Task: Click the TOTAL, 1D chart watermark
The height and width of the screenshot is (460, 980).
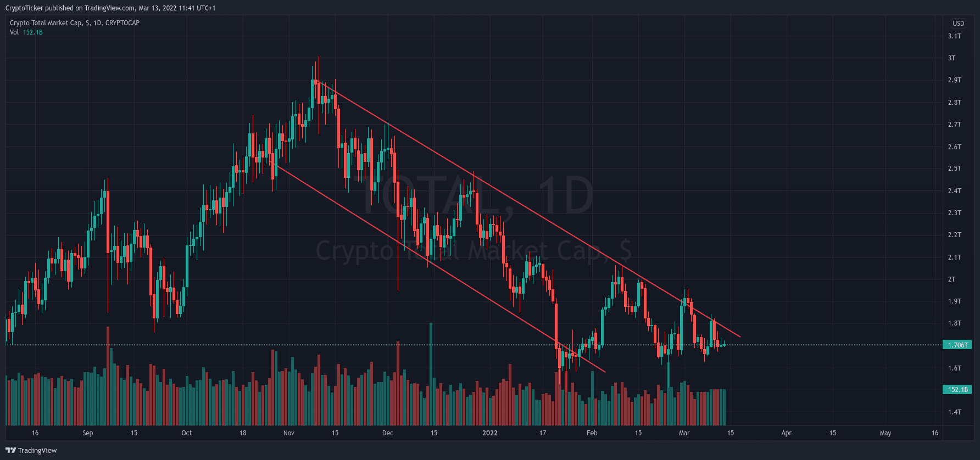Action: coord(478,196)
